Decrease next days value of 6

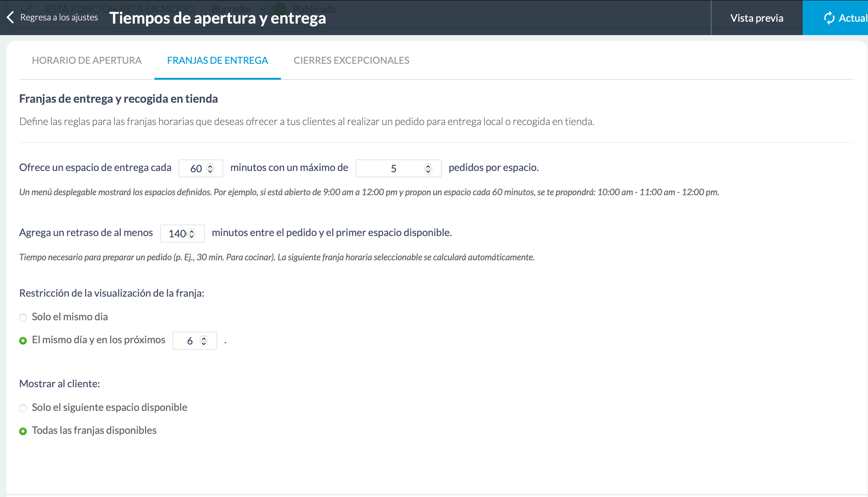204,344
